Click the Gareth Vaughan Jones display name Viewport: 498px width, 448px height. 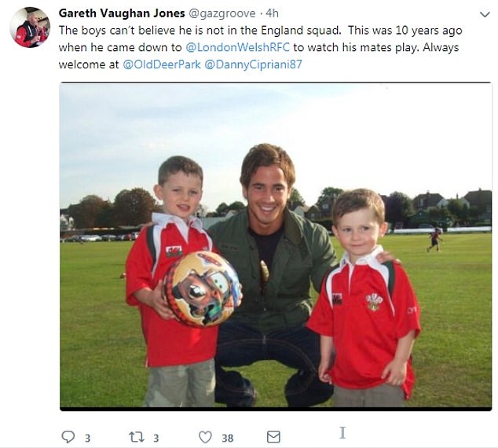click(122, 13)
